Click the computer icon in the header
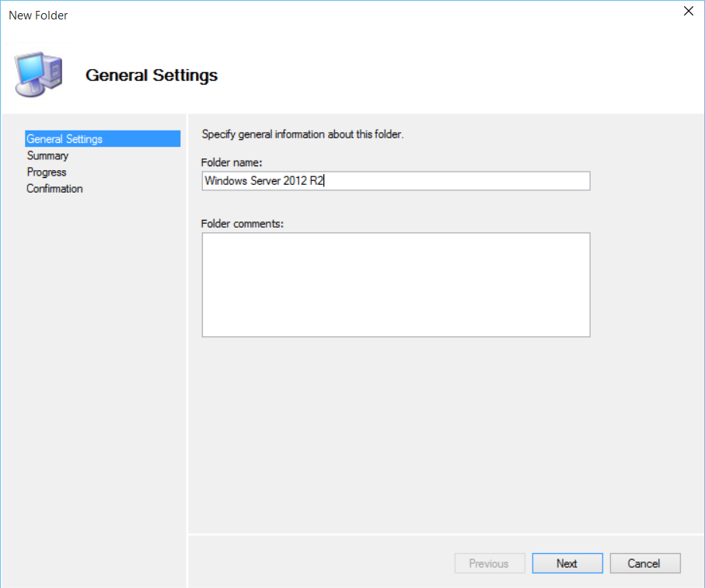The height and width of the screenshot is (588, 705). [x=39, y=74]
